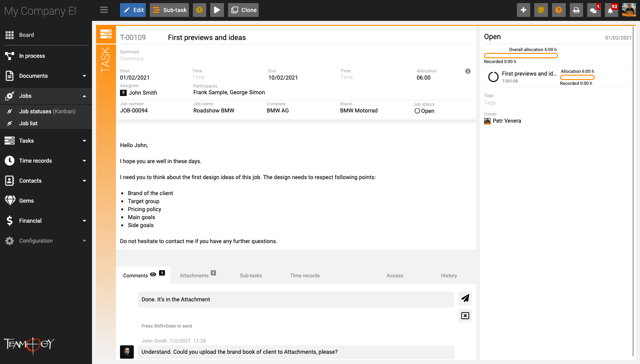Open the notifications bell icon
This screenshot has width=640, height=364.
pyautogui.click(x=611, y=10)
